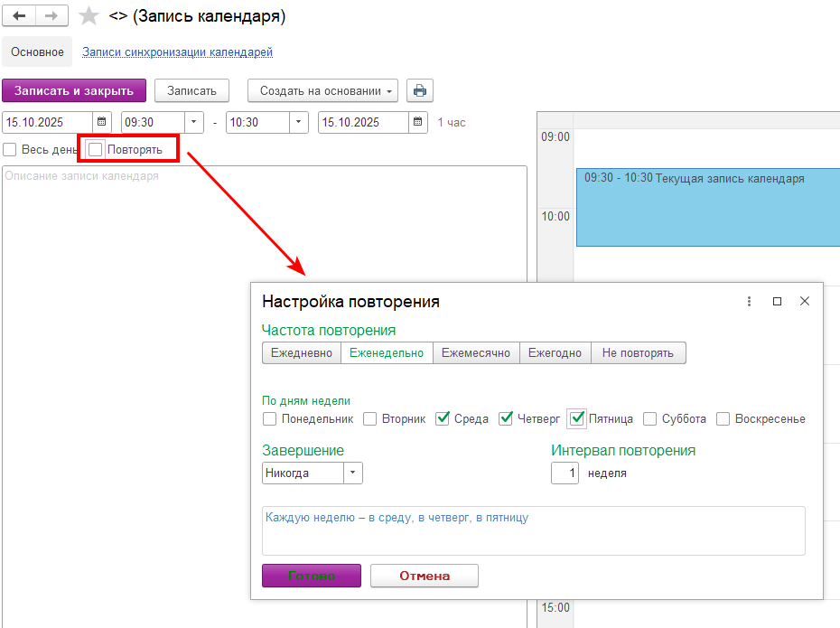Click the repeat interval number field
Image resolution: width=840 pixels, height=628 pixels.
(x=565, y=473)
